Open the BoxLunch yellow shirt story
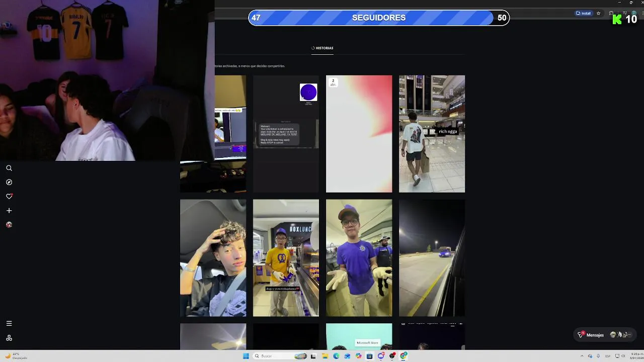 [x=286, y=258]
